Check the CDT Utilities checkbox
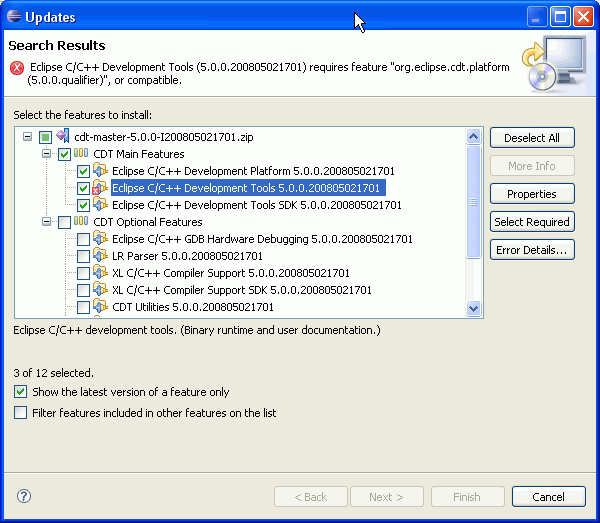 click(x=83, y=307)
